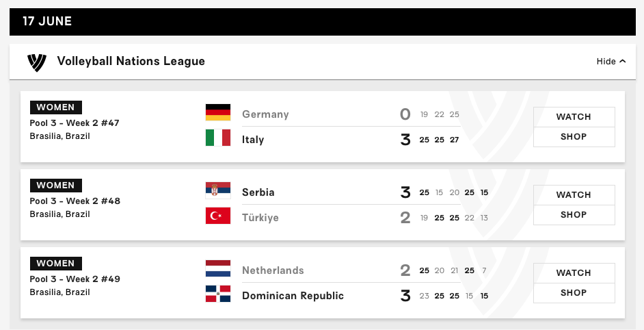Image resolution: width=644 pixels, height=330 pixels.
Task: Watch the Serbia vs Türkiye match
Action: [574, 194]
